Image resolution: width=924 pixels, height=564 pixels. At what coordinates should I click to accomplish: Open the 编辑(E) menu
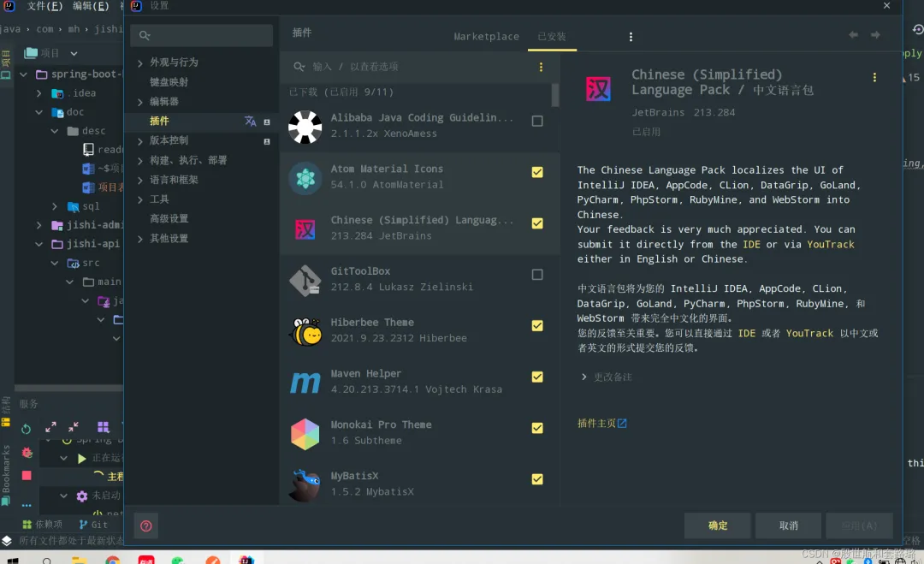tap(91, 6)
